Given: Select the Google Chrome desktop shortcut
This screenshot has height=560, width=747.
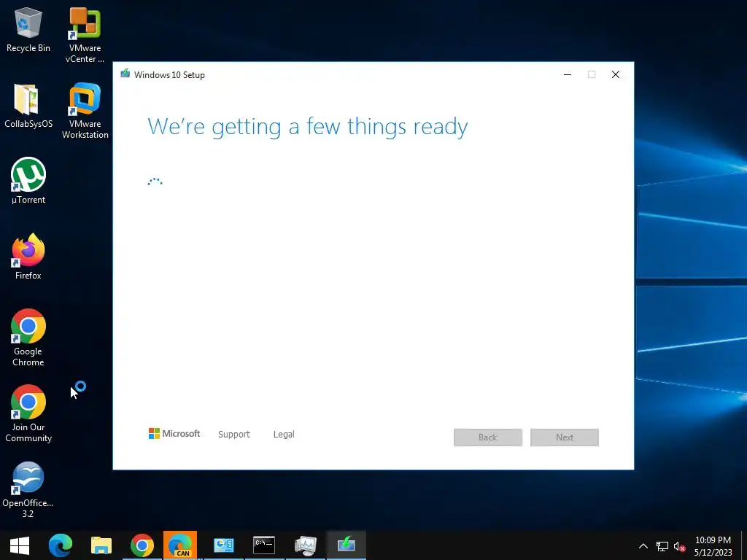Looking at the screenshot, I should 28,338.
